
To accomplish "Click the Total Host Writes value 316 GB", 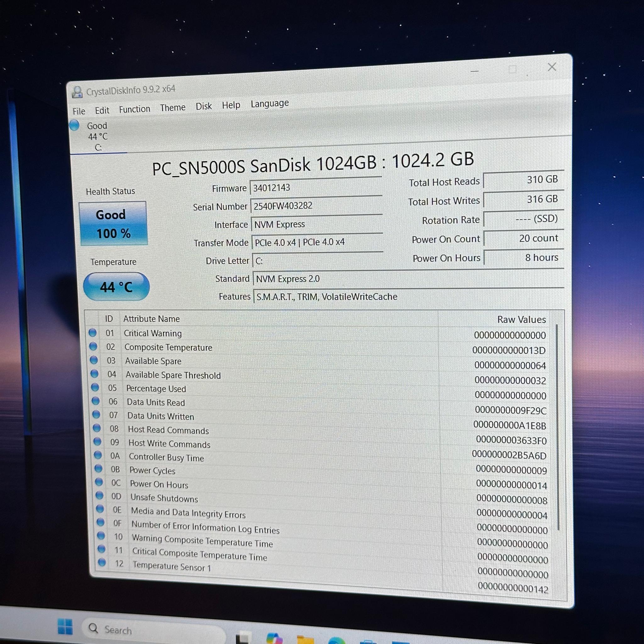I will tap(524, 199).
